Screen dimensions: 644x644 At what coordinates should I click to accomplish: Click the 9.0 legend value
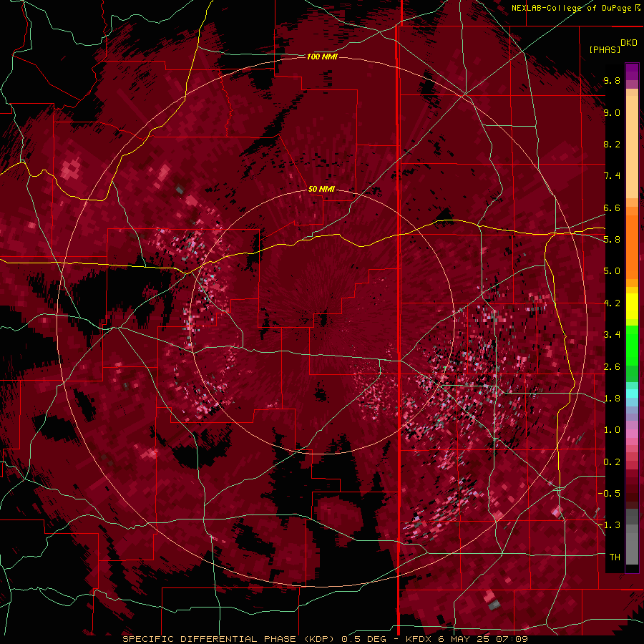pos(612,112)
